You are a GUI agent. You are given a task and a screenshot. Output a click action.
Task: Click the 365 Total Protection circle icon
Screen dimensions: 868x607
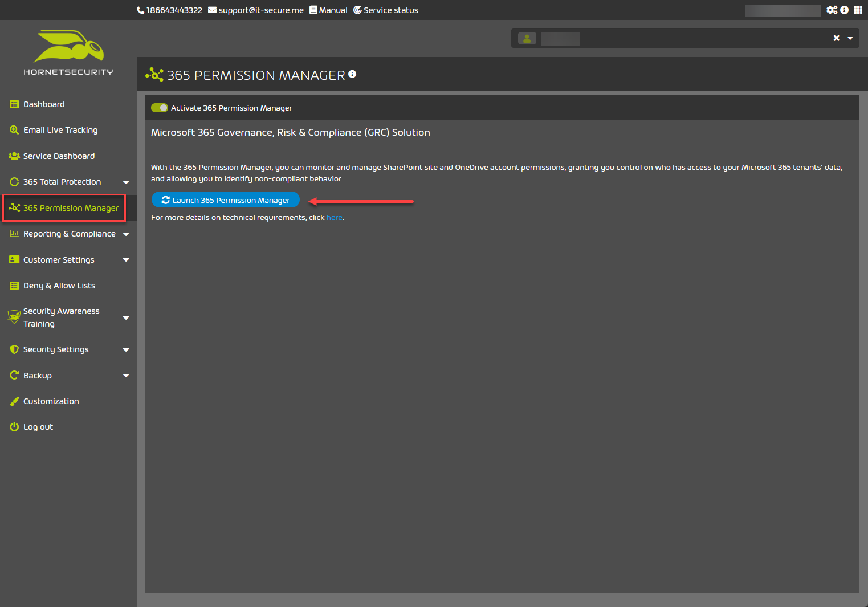pos(14,182)
